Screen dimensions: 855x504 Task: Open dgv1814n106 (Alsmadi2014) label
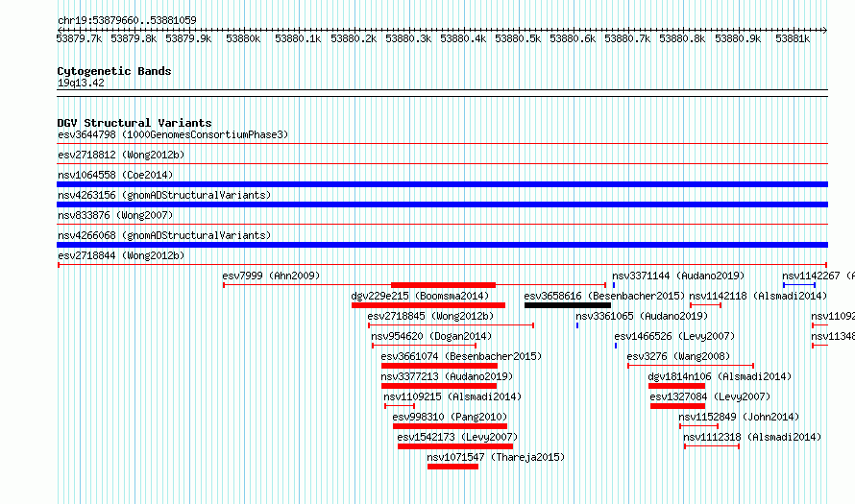coord(720,376)
